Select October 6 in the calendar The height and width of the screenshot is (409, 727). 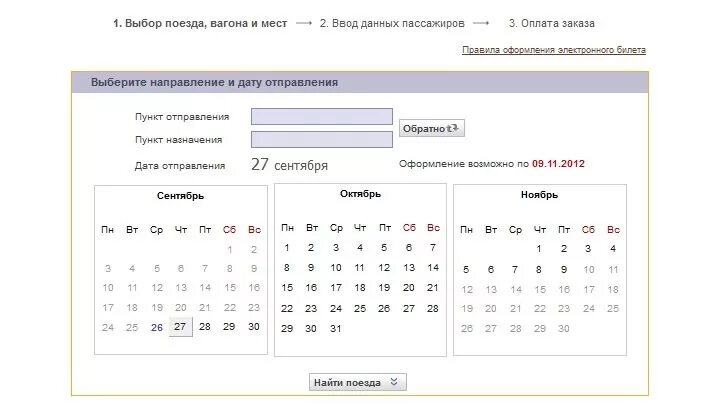pyautogui.click(x=408, y=248)
